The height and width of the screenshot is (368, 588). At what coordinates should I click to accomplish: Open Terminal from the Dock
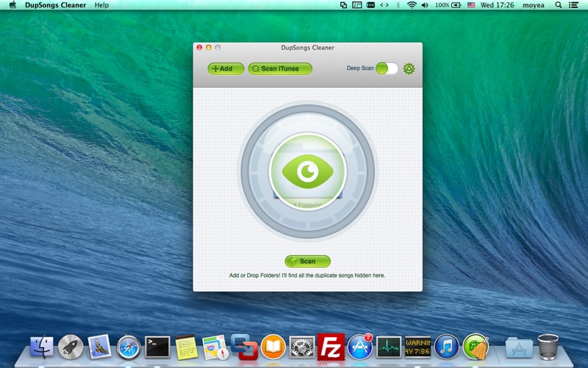click(x=157, y=347)
